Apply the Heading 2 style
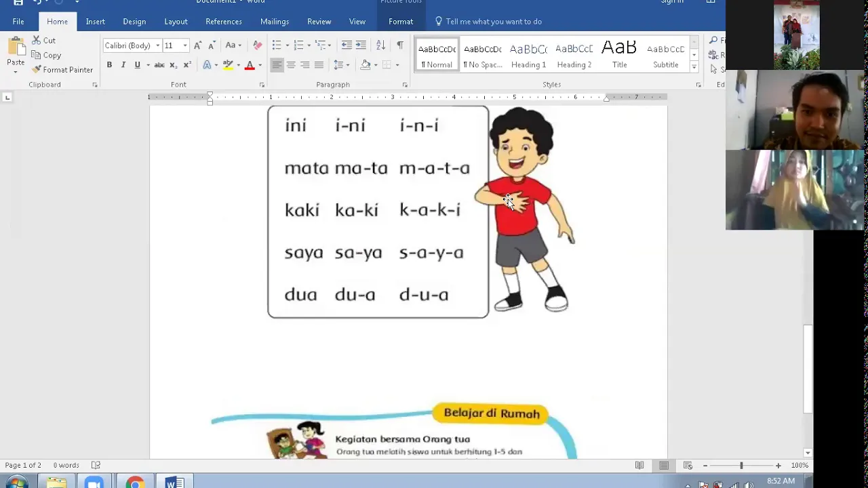The width and height of the screenshot is (868, 488). click(574, 55)
